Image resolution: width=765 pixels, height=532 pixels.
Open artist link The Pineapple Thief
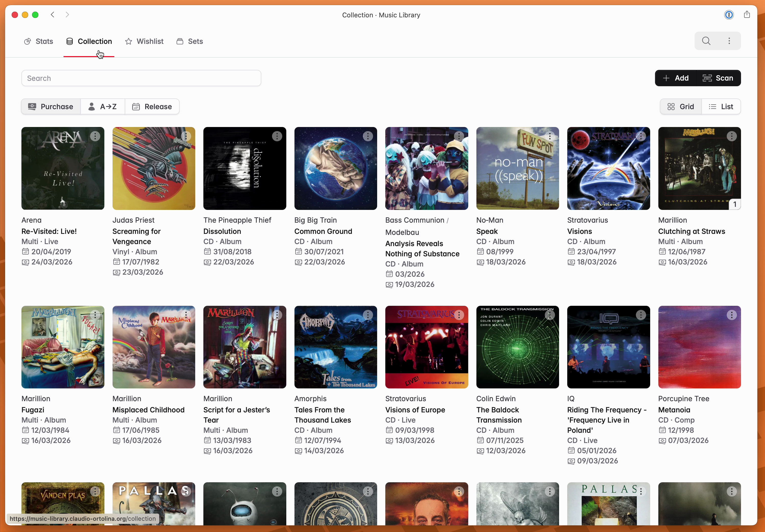pyautogui.click(x=237, y=220)
